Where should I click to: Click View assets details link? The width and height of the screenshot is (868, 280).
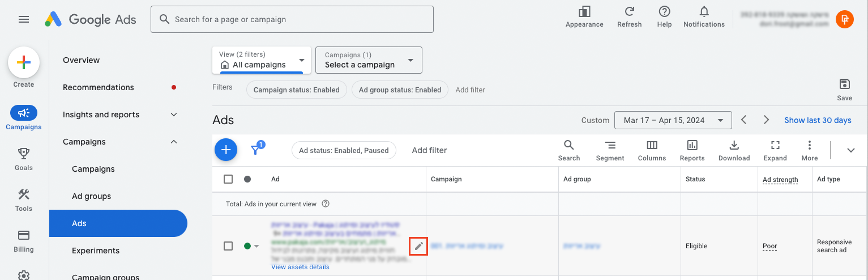click(x=300, y=267)
